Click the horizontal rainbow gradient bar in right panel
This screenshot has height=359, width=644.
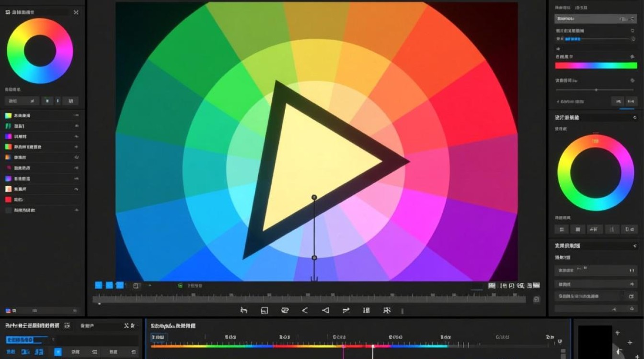click(x=596, y=66)
